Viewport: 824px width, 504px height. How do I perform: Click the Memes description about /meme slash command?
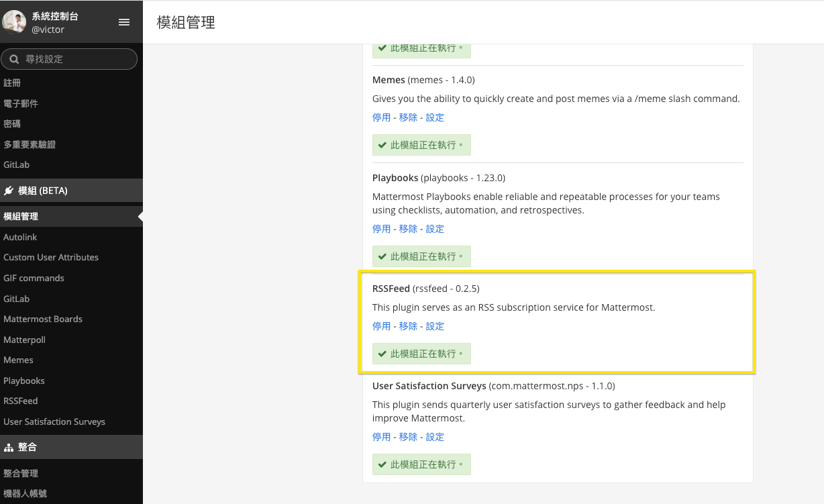pyautogui.click(x=556, y=99)
